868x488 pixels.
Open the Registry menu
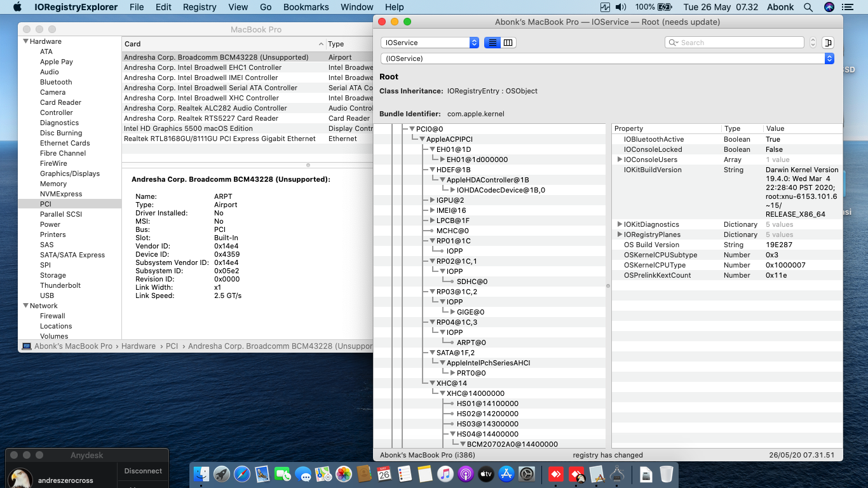tap(200, 7)
